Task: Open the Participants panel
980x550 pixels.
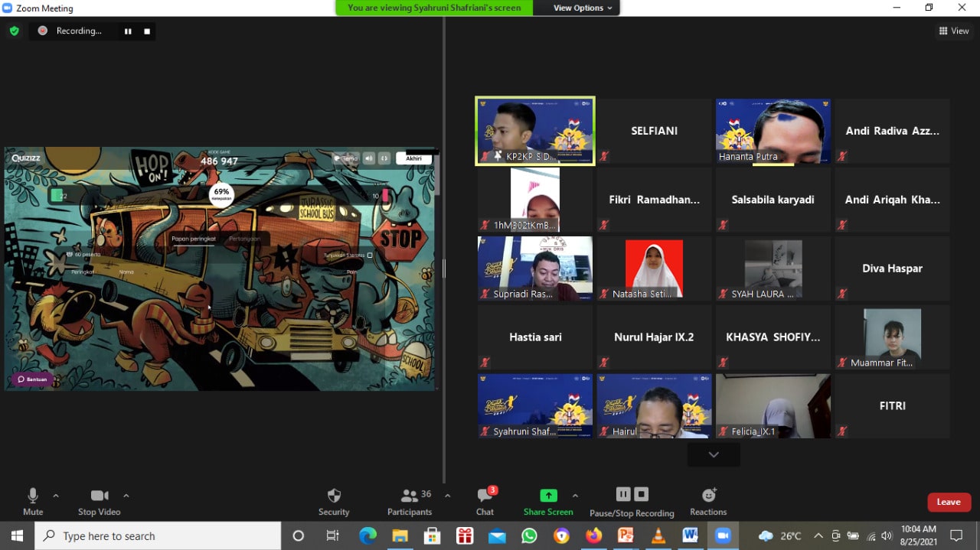Action: 410,496
